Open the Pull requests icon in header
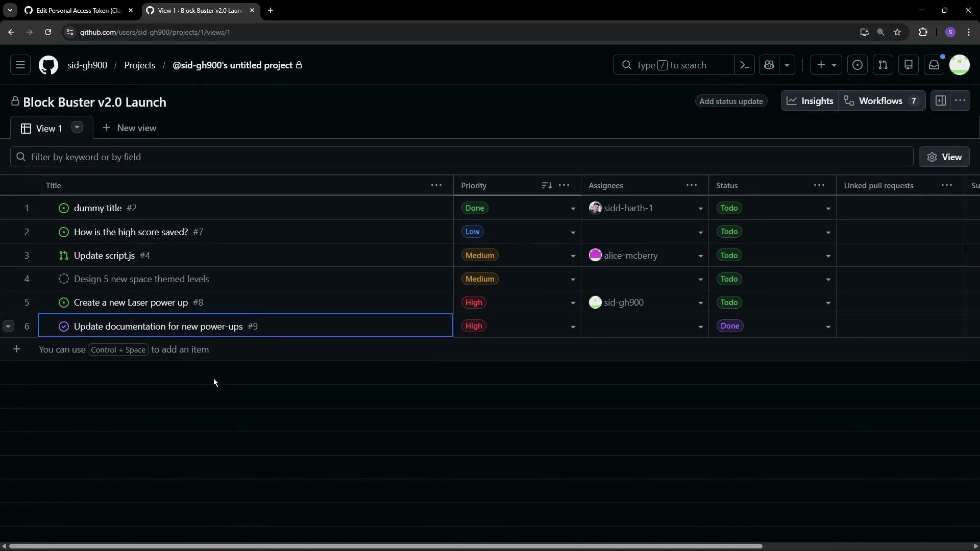Screen dimensions: 980x551 point(883,65)
